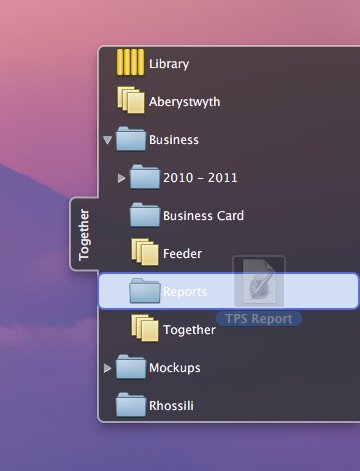
Task: Click the Business folder icon
Action: tap(131, 139)
